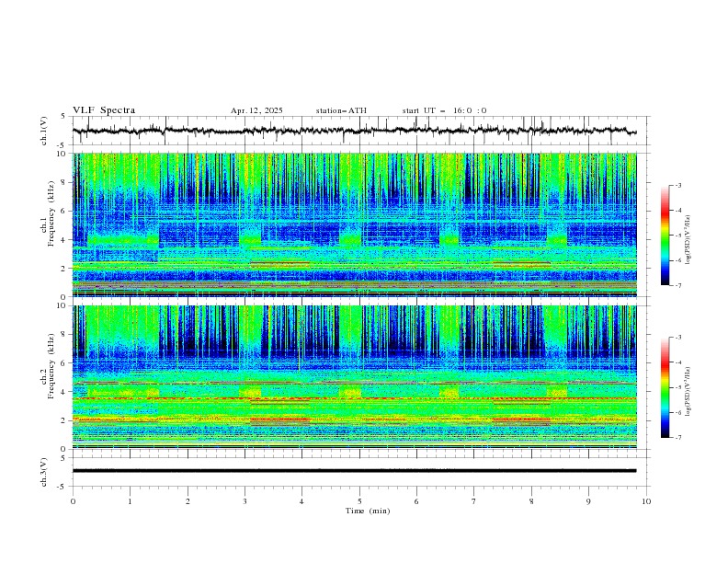Image resolution: width=728 pixels, height=563 pixels.
Task: Click time axis tick label '10'
Action: pyautogui.click(x=646, y=501)
